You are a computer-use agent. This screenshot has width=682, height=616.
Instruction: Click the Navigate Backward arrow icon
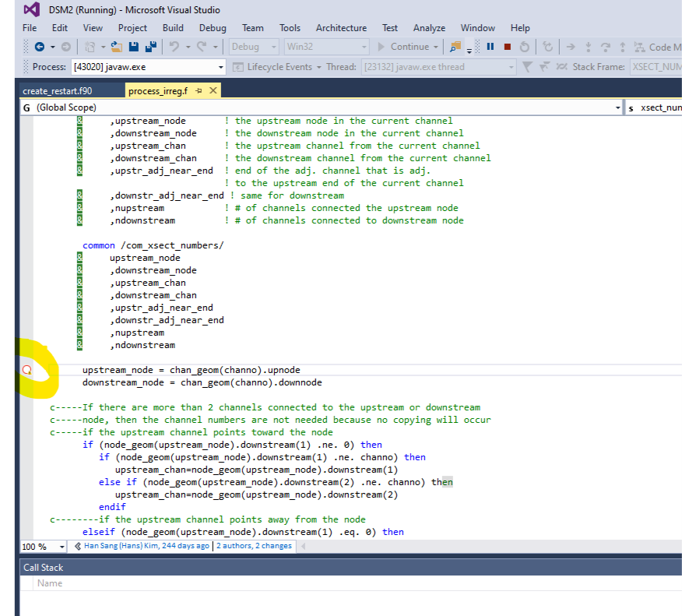39,47
